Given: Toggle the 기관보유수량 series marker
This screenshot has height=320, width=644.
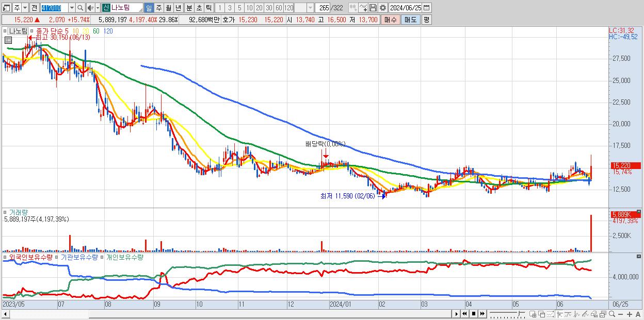Looking at the screenshot, I should 57,257.
